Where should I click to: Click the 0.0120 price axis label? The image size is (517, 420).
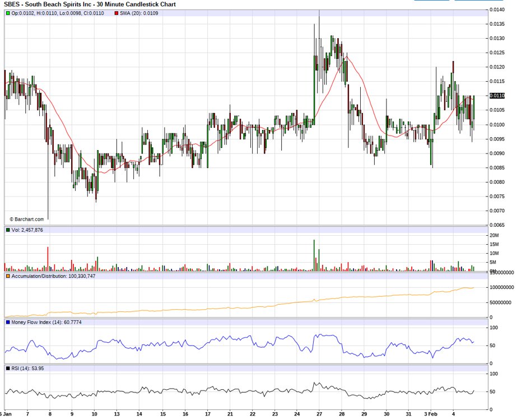click(x=497, y=67)
